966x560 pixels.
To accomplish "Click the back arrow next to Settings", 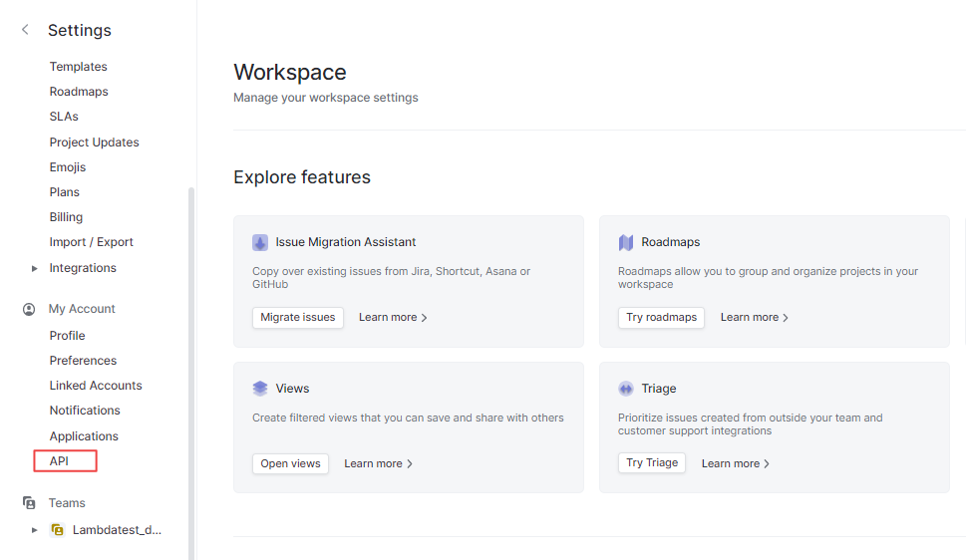I will tap(25, 30).
